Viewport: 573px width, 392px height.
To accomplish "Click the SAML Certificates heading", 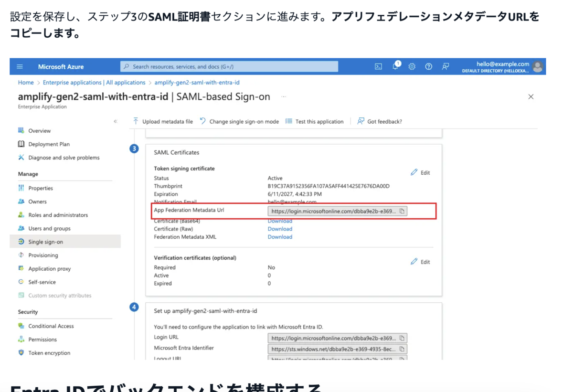I will coord(177,152).
